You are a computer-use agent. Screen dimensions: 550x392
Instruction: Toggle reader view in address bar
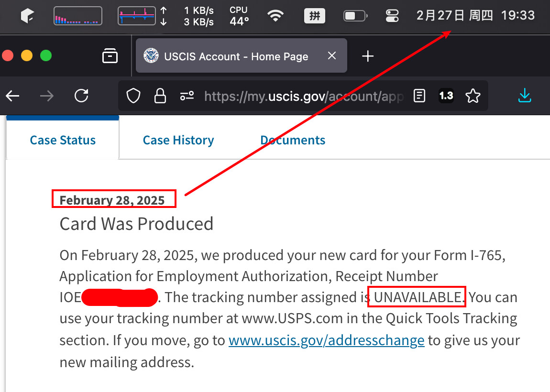tap(419, 96)
